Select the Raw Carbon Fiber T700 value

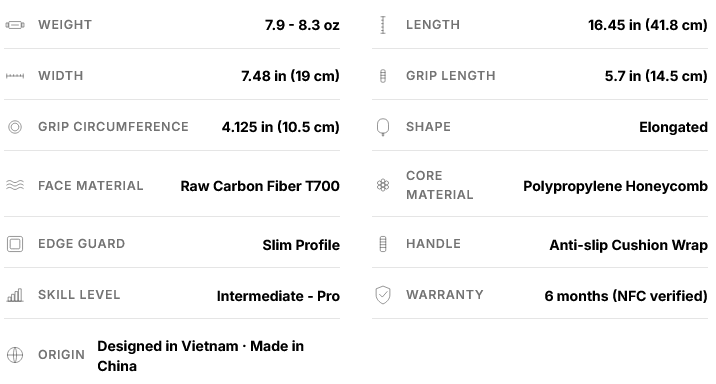[260, 186]
